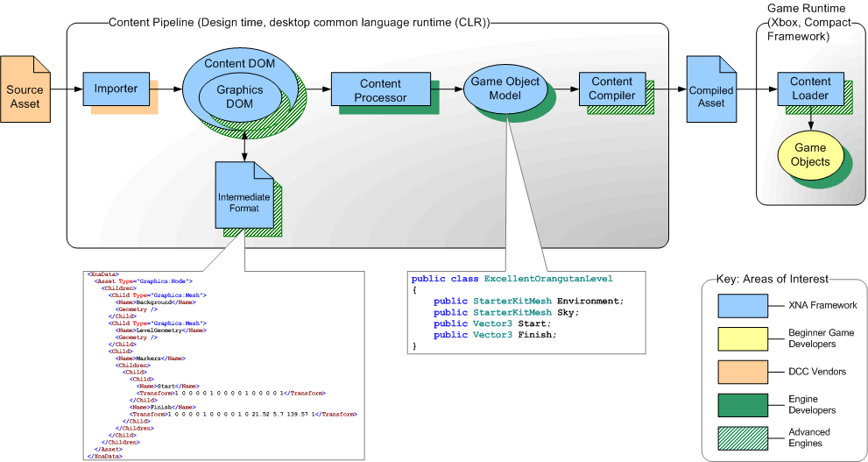Click the 'Beginner Game Developers' legend label

[x=821, y=338]
